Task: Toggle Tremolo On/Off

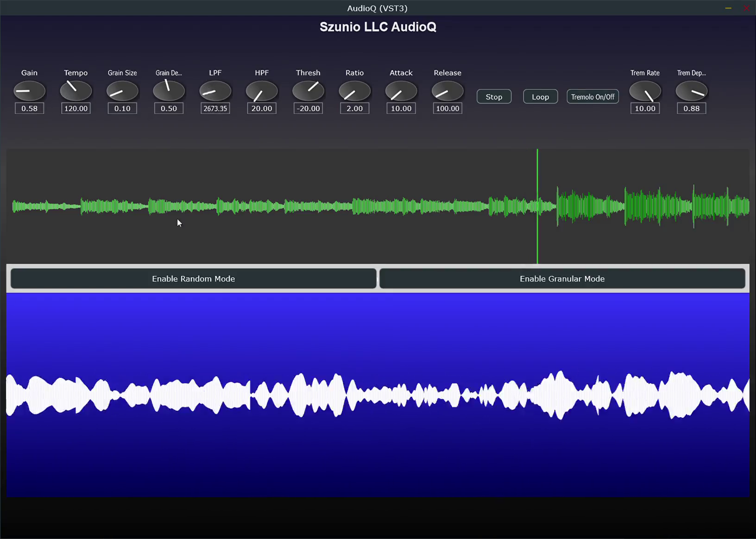Action: click(x=592, y=97)
